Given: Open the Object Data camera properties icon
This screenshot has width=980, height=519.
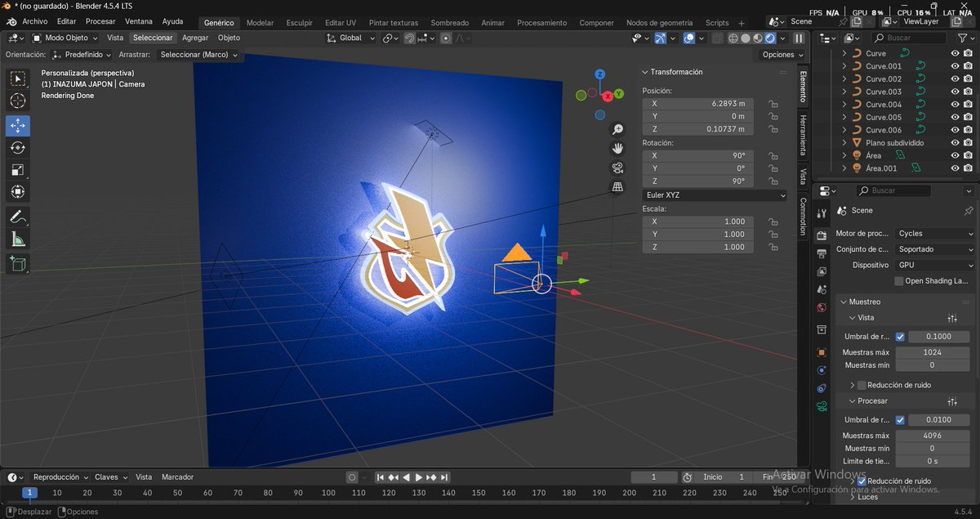Looking at the screenshot, I should (x=822, y=406).
